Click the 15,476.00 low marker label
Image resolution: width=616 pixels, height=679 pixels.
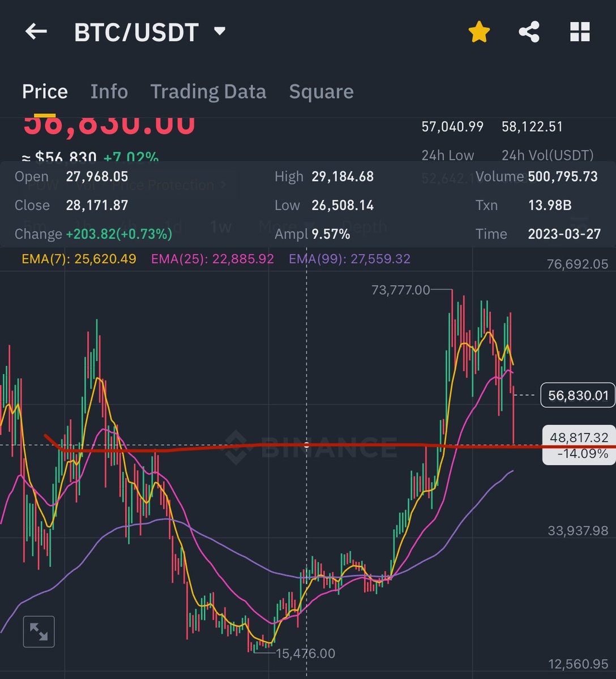[x=306, y=654]
